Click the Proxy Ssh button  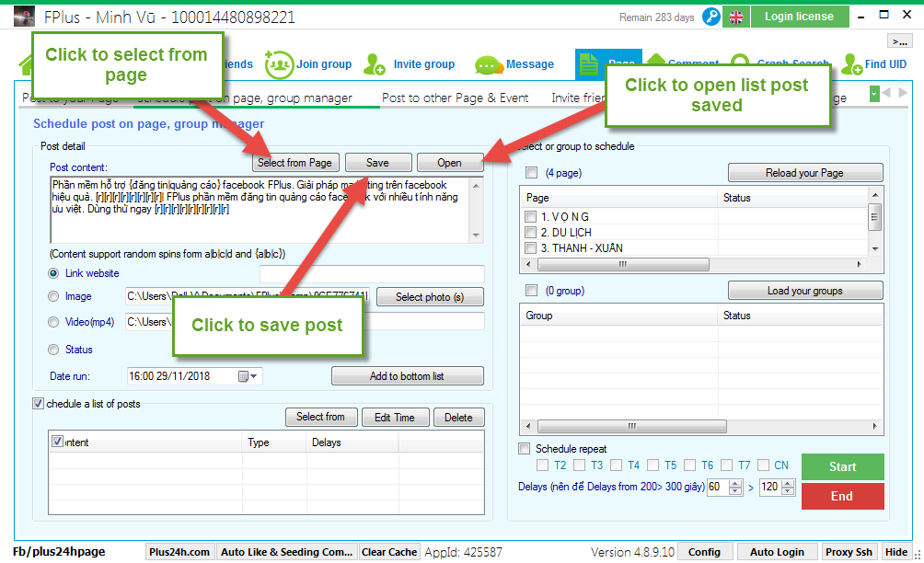click(x=849, y=552)
